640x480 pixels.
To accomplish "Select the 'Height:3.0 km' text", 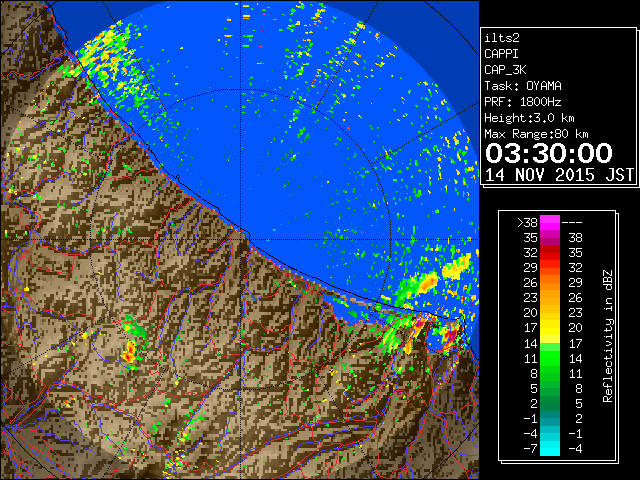I will pyautogui.click(x=529, y=118).
